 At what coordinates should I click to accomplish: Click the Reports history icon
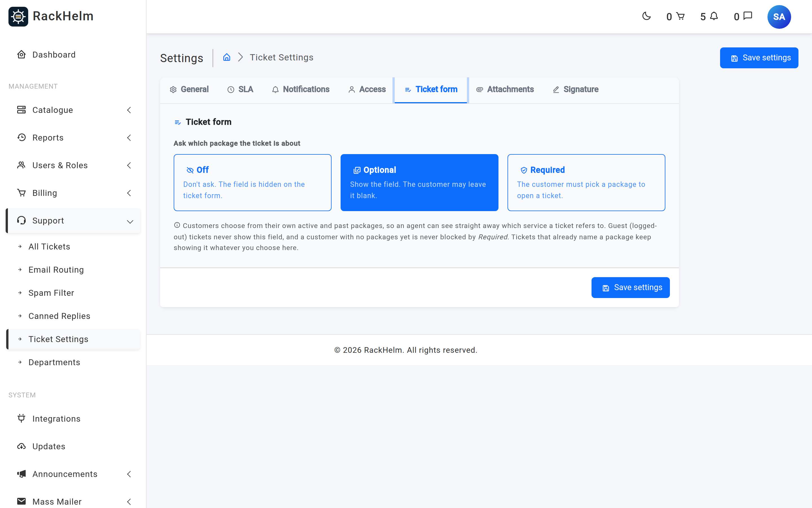pos(21,137)
